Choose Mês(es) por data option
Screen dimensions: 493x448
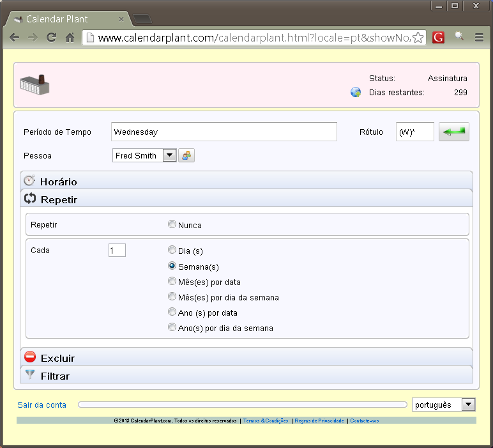[172, 281]
